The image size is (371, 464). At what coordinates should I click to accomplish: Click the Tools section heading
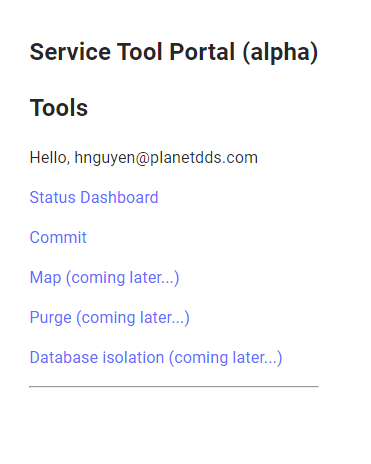pos(59,108)
